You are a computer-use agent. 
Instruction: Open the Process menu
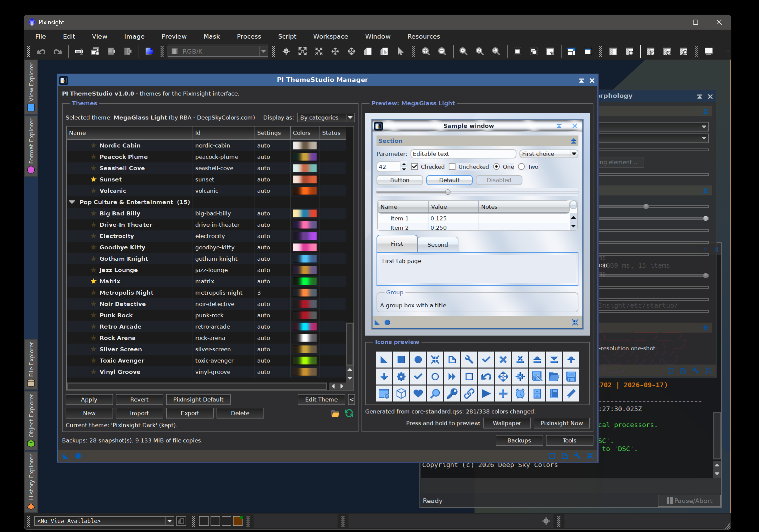pos(249,36)
